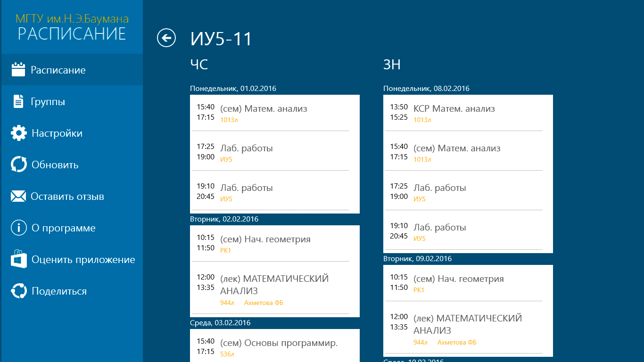Click the envelope icon for Оставить отзыв

coord(18,196)
